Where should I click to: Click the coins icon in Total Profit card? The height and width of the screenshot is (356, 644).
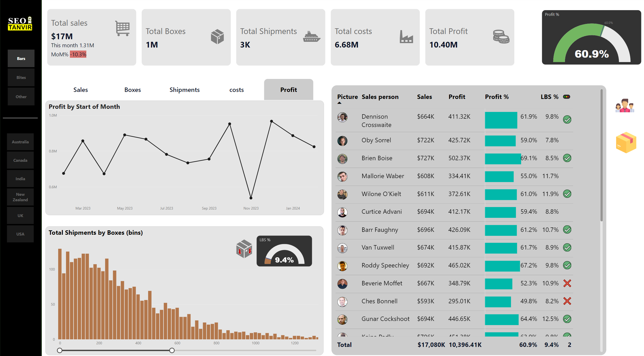501,37
